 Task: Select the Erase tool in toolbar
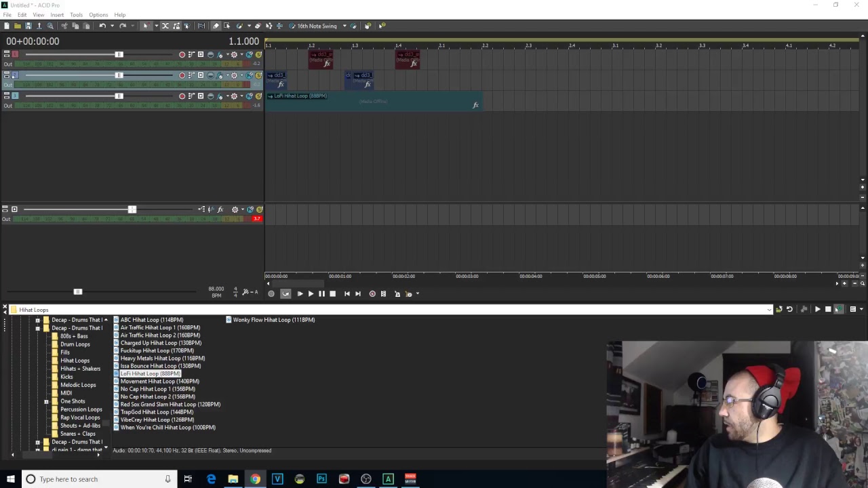(257, 26)
